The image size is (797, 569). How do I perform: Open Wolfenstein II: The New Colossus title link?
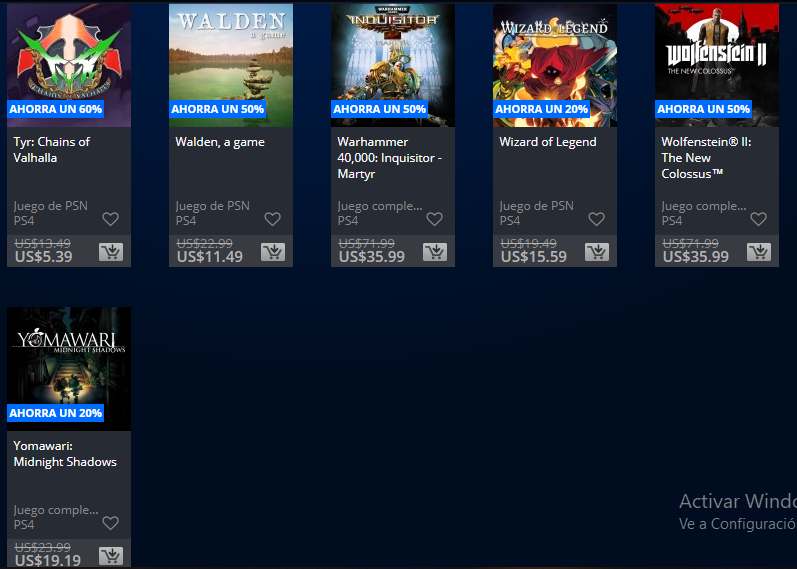point(706,158)
